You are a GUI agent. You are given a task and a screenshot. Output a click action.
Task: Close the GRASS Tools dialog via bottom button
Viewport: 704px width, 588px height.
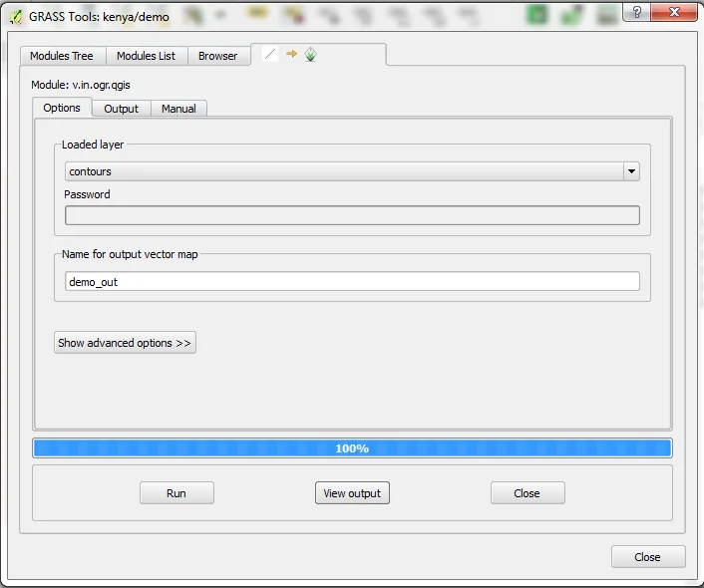click(x=648, y=557)
